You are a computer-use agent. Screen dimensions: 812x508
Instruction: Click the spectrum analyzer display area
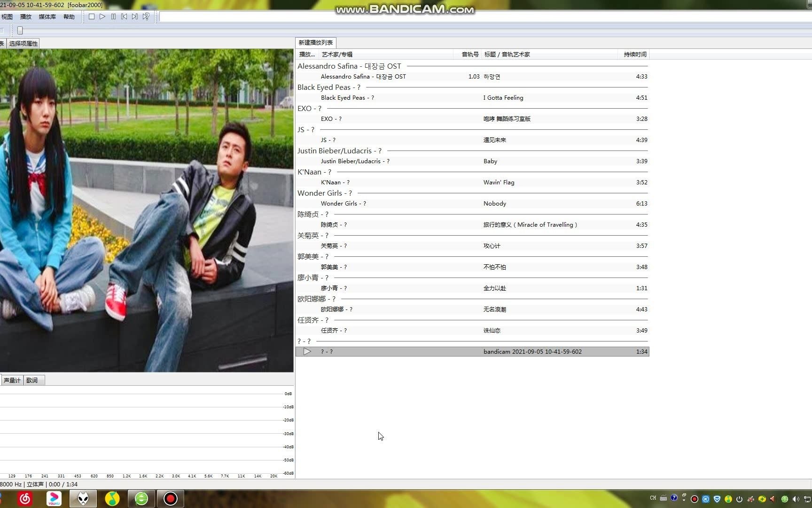[147, 433]
